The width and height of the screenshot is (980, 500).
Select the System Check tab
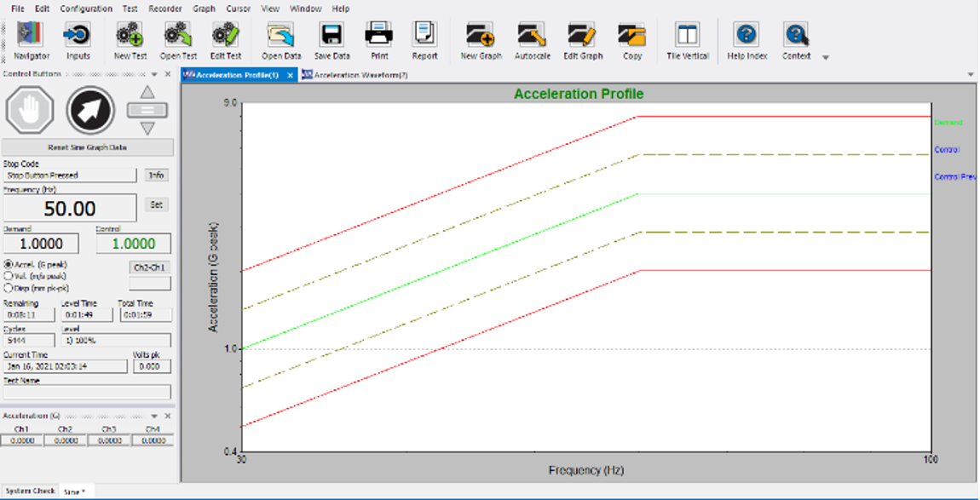(31, 491)
